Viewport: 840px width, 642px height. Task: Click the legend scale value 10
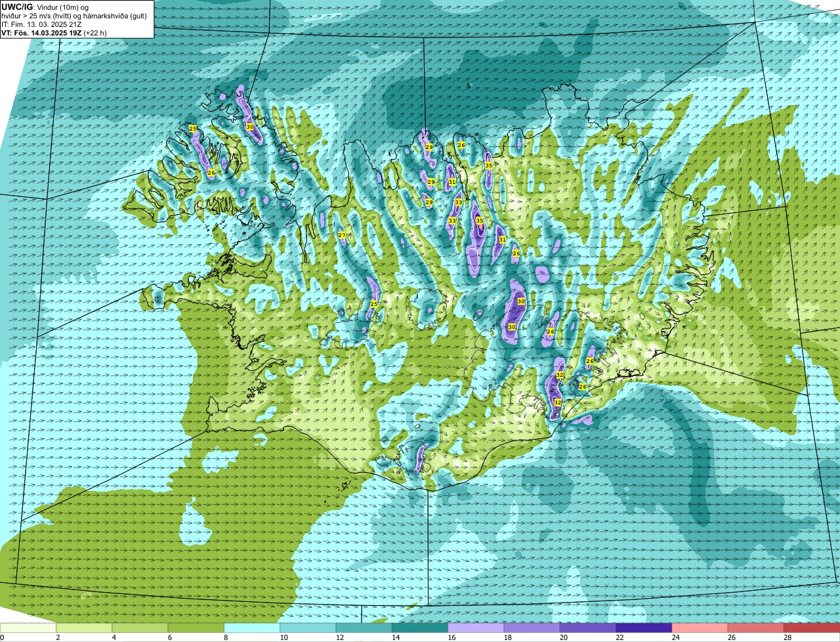283,637
